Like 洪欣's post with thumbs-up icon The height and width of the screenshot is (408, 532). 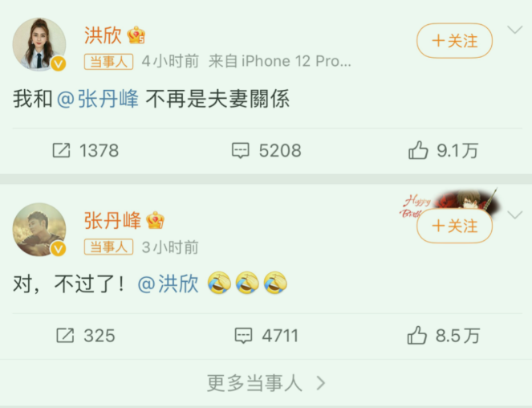point(418,150)
